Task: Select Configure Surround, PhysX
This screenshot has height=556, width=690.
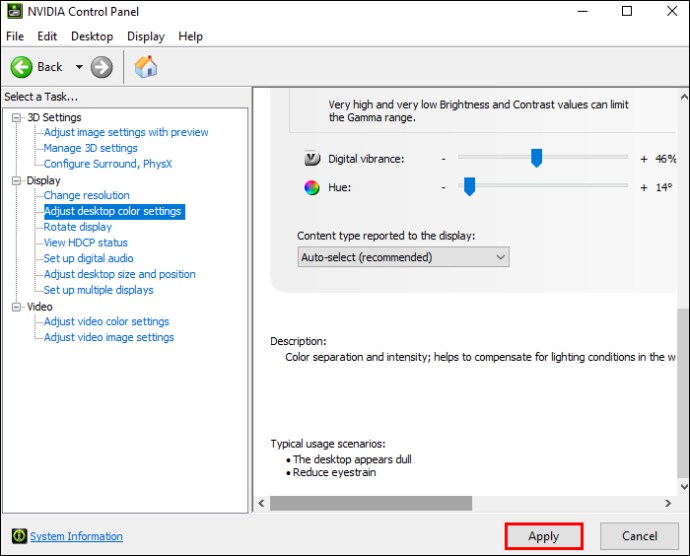Action: (x=108, y=164)
